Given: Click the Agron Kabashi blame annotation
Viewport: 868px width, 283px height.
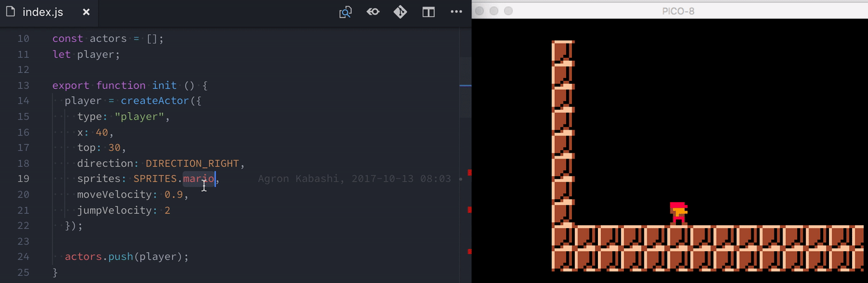Looking at the screenshot, I should point(354,179).
